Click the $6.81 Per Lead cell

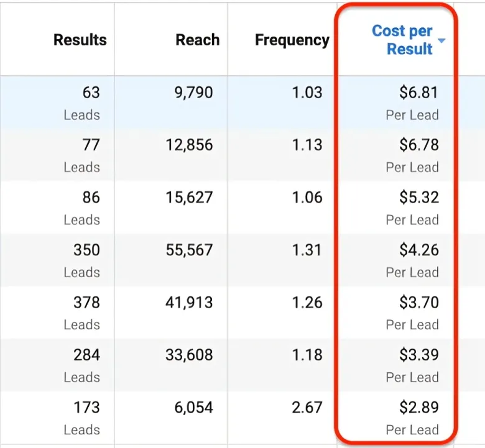412,103
